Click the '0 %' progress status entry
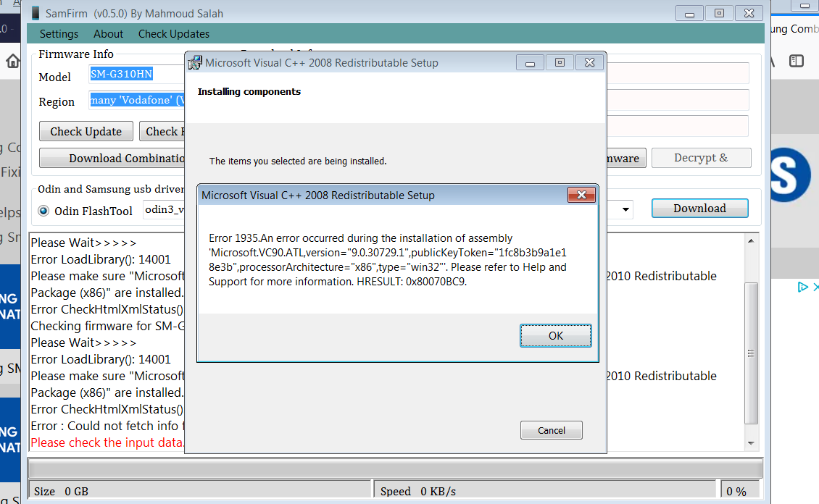Viewport: 819px width, 504px height. coord(736,492)
